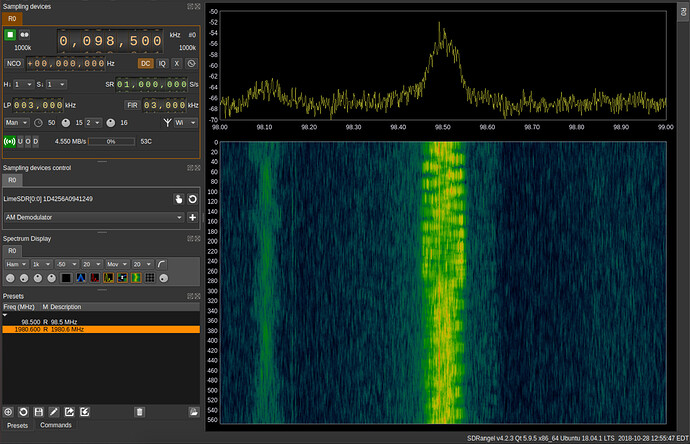
Task: Stop acquisition with the green button
Action: coord(10,34)
